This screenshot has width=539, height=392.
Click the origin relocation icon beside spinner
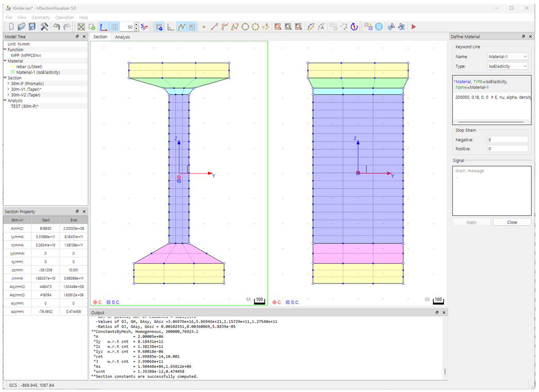144,27
